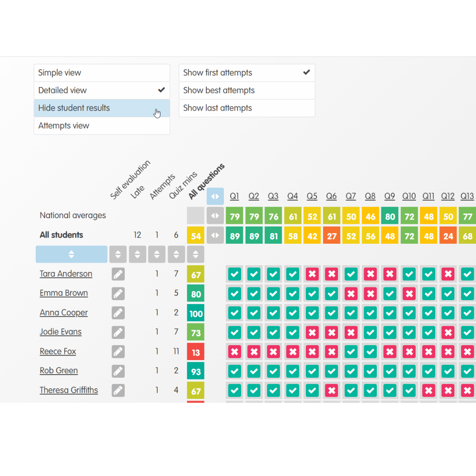This screenshot has width=476, height=476.
Task: Click the orange 27 score for Q6
Action: (331, 236)
